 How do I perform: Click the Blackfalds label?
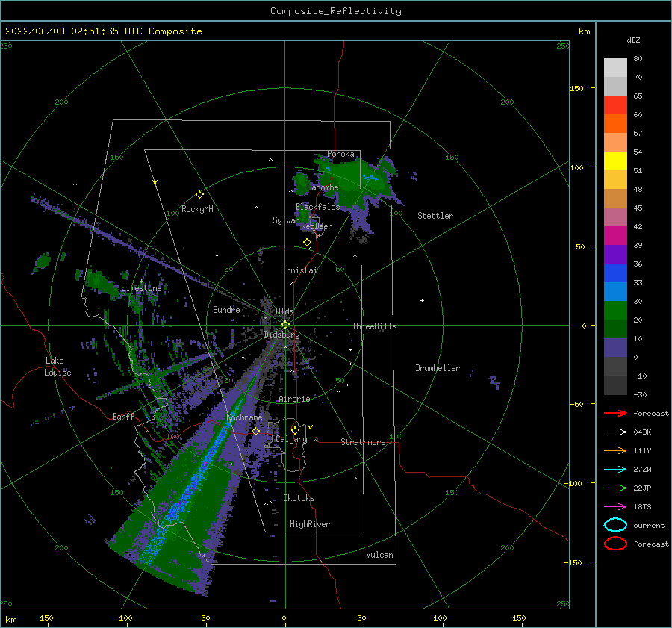317,207
